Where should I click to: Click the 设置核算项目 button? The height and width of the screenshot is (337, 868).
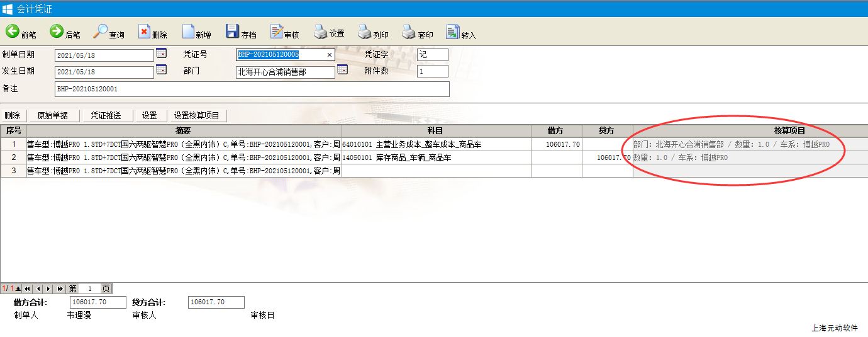(196, 115)
